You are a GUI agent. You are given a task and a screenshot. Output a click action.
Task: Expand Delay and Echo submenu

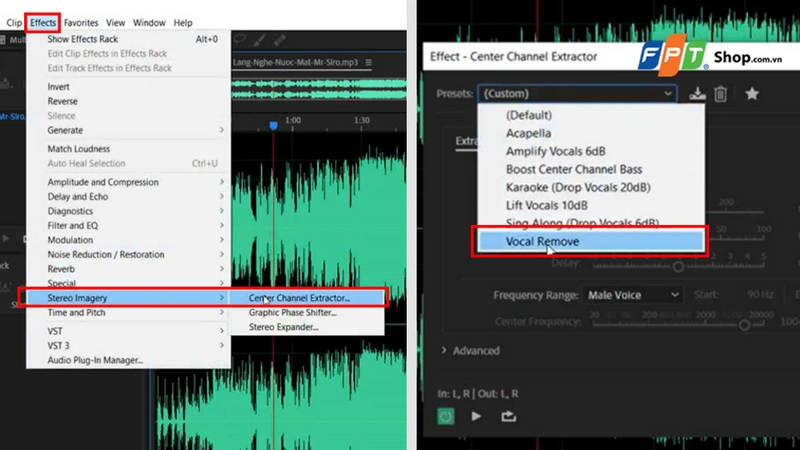click(x=129, y=196)
